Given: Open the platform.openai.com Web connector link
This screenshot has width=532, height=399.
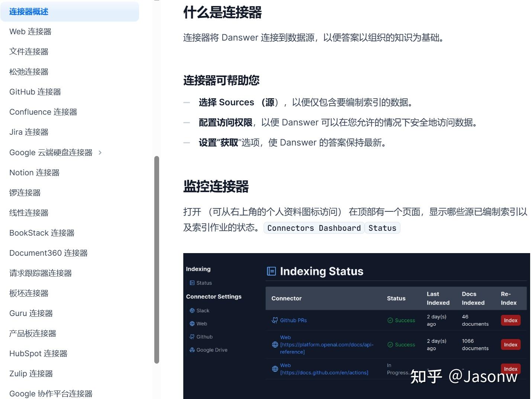Looking at the screenshot, I should click(x=327, y=345).
